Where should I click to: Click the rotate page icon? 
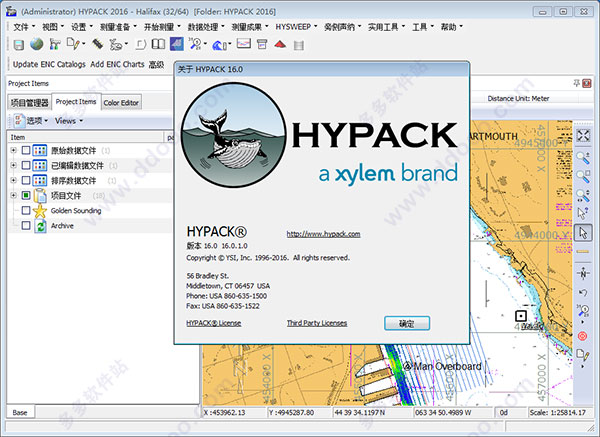click(141, 45)
